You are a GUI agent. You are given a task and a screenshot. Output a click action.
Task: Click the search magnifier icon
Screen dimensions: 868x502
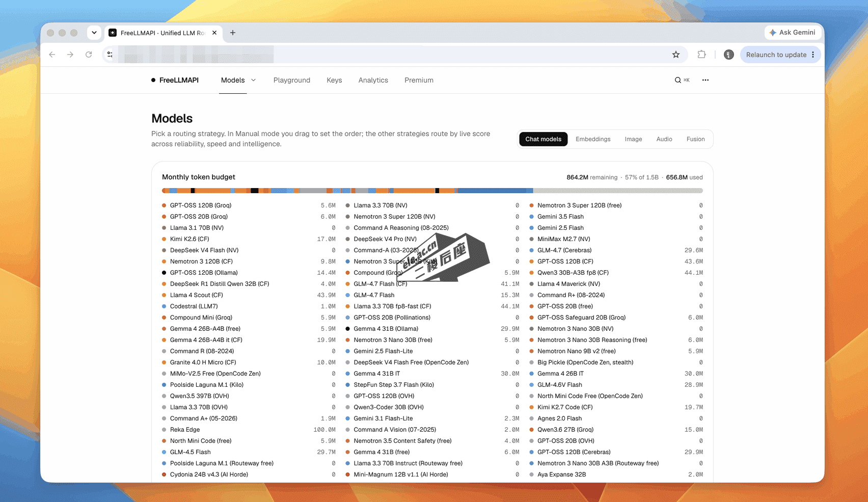click(x=677, y=80)
